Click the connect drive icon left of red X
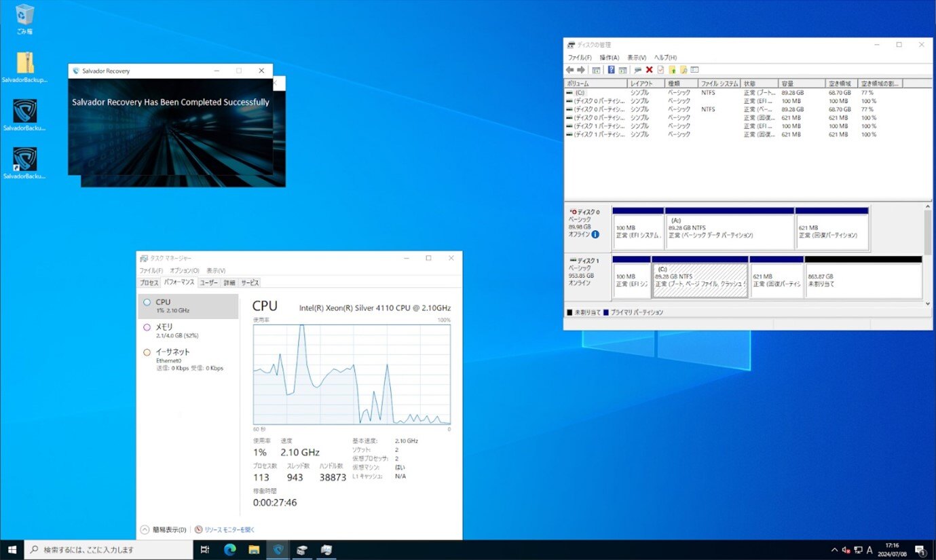Screen dimensions: 936x560 click(x=638, y=70)
